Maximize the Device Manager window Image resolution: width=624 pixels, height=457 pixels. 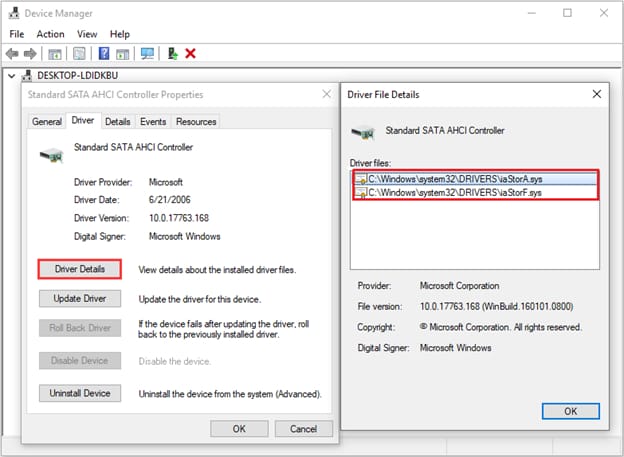pyautogui.click(x=567, y=13)
